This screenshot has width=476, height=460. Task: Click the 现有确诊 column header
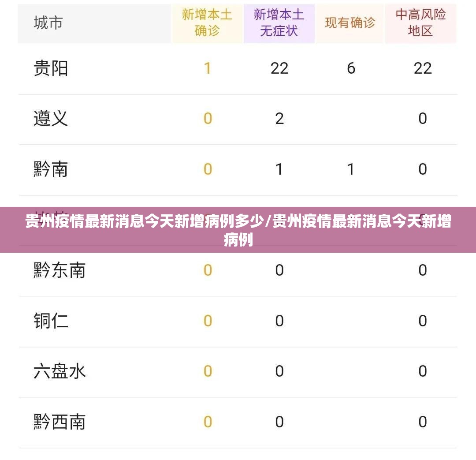pos(350,23)
